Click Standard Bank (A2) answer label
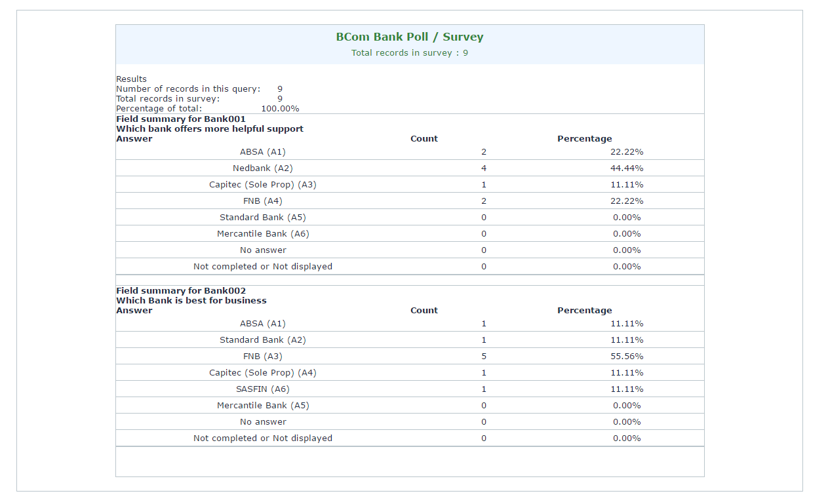Screen dimensions: 828x504 [263, 340]
